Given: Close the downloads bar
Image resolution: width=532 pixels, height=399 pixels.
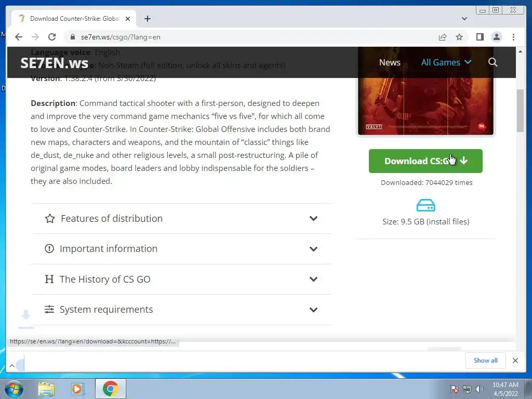Looking at the screenshot, I should pos(515,361).
